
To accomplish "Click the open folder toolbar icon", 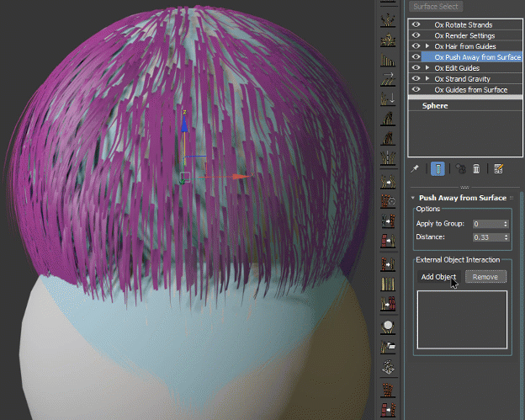I will 389,347.
